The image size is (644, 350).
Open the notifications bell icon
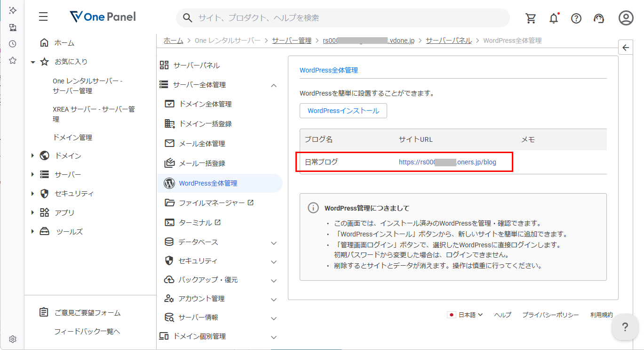[554, 18]
